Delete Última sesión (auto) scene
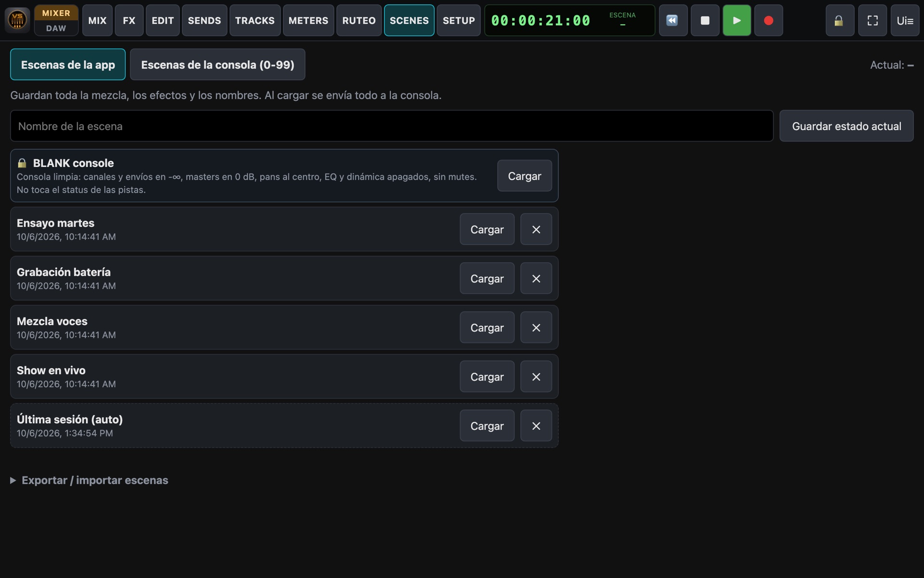The height and width of the screenshot is (578, 924). [x=536, y=426]
